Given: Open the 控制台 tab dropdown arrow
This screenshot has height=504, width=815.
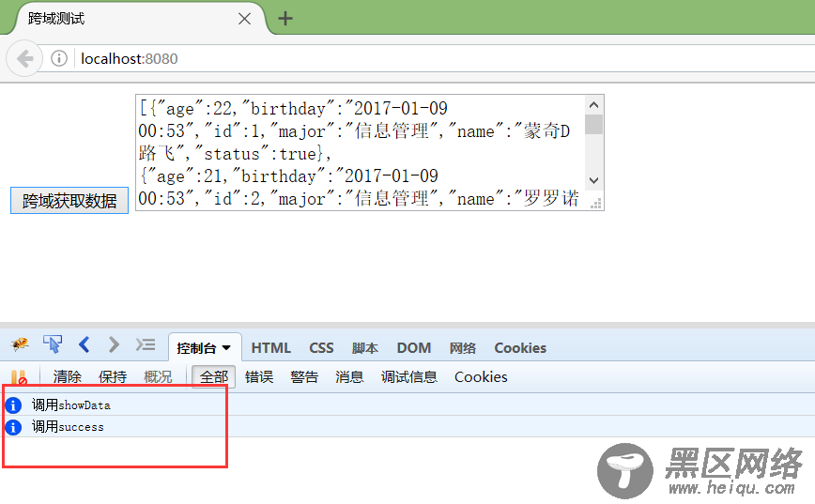Looking at the screenshot, I should coord(226,347).
